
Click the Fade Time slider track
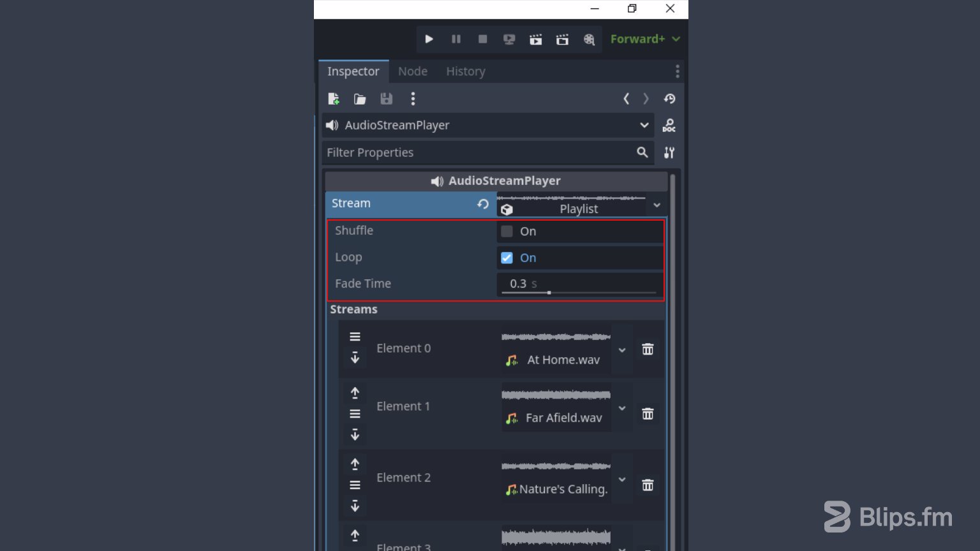[x=579, y=293]
